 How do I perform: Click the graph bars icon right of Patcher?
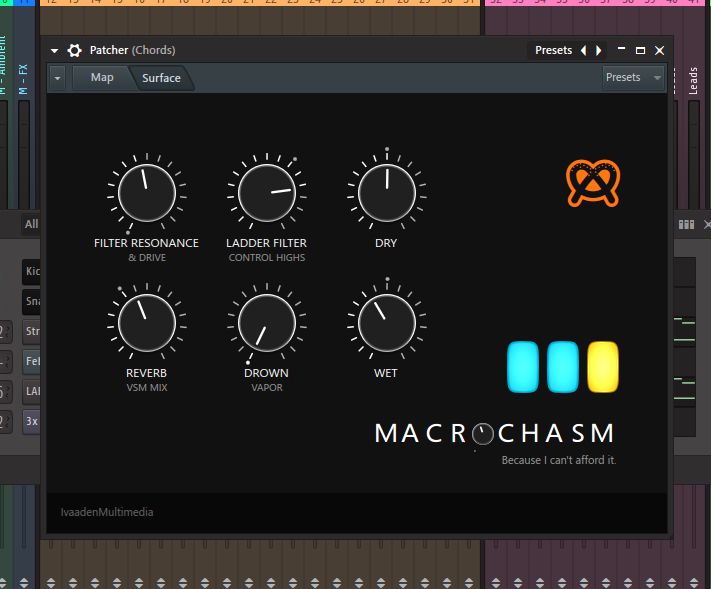(686, 224)
